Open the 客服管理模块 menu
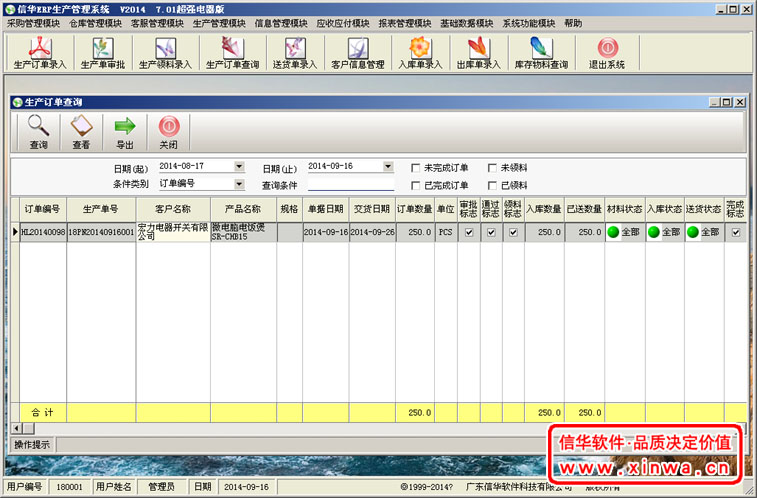The width and height of the screenshot is (757, 498). click(x=157, y=23)
